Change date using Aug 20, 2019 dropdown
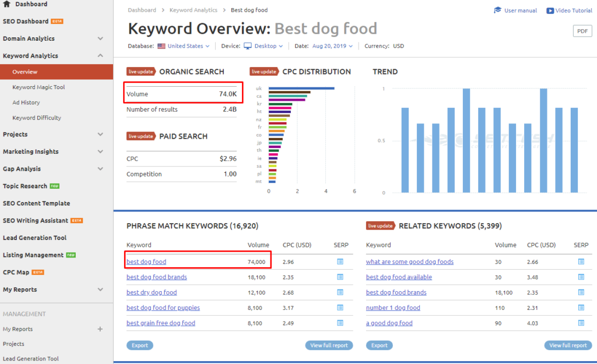Image resolution: width=597 pixels, height=364 pixels. coord(332,46)
